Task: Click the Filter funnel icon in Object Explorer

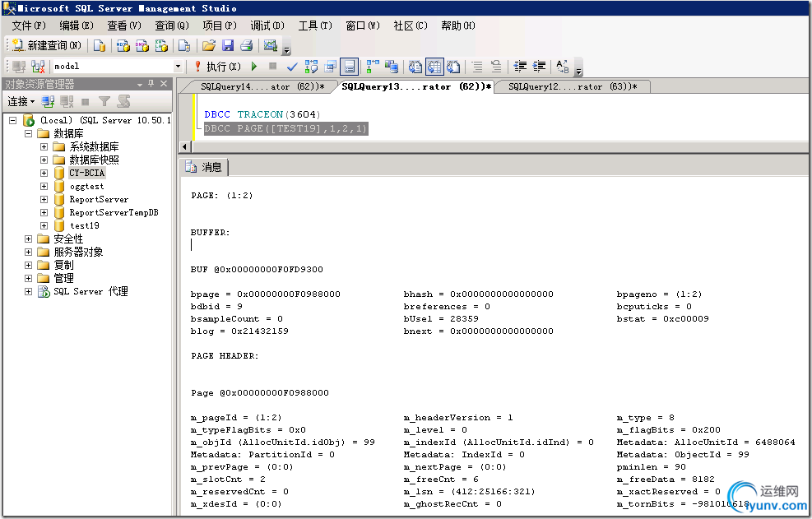Action: (x=104, y=101)
